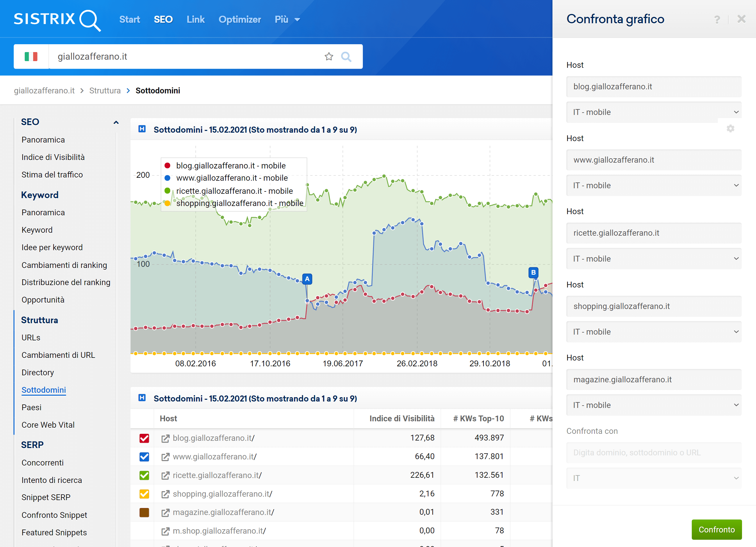
Task: Click the green Confronto button
Action: tap(716, 530)
